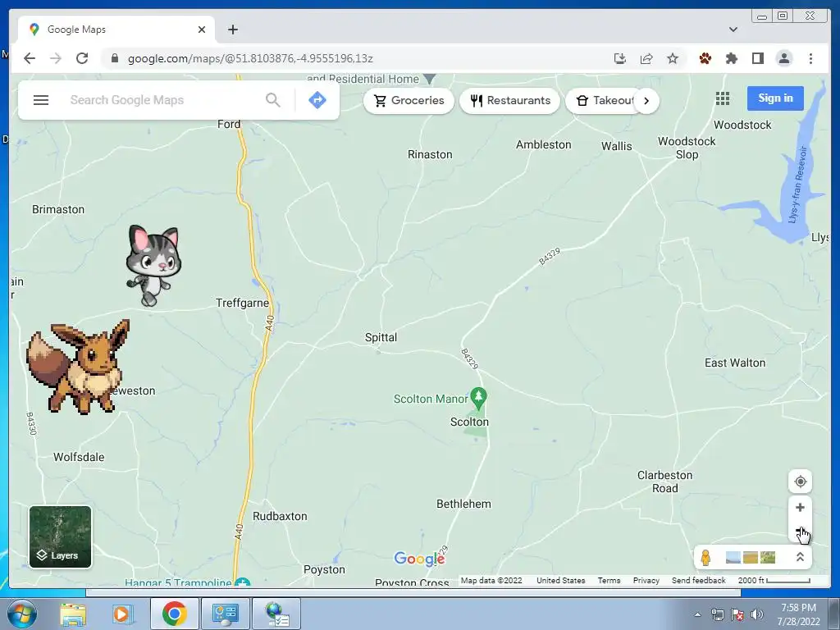Show hidden system tray icons
Viewport: 840px width, 630px height.
697,614
